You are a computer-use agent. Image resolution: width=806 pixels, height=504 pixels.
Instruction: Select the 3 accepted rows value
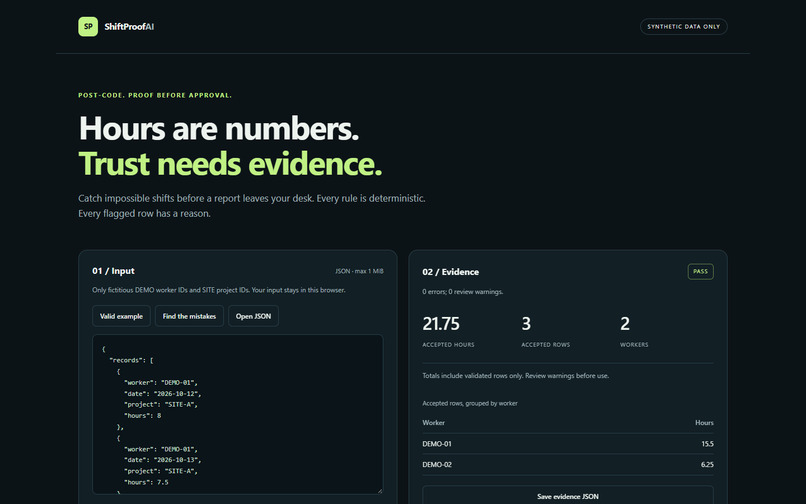pyautogui.click(x=526, y=323)
